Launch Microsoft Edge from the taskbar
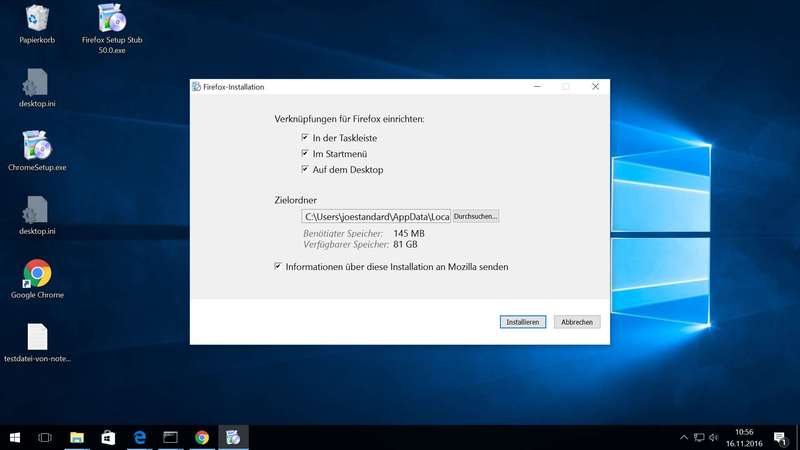Viewport: 800px width, 450px height. coord(139,438)
